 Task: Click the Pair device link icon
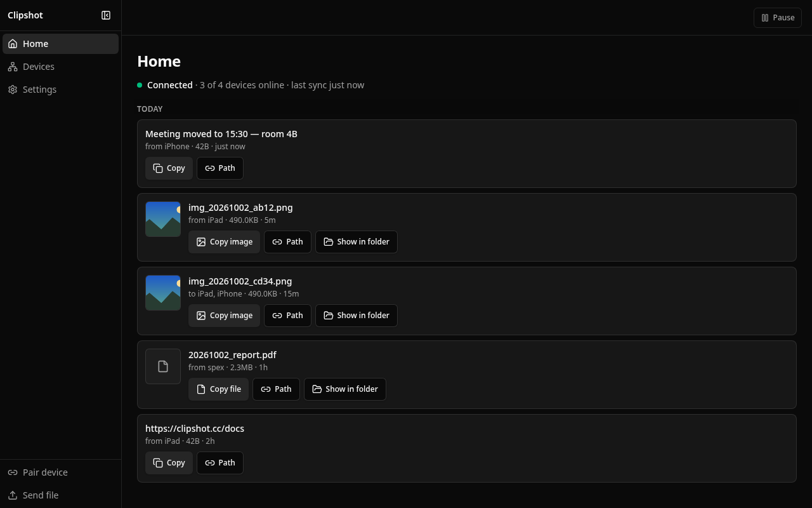tap(13, 472)
